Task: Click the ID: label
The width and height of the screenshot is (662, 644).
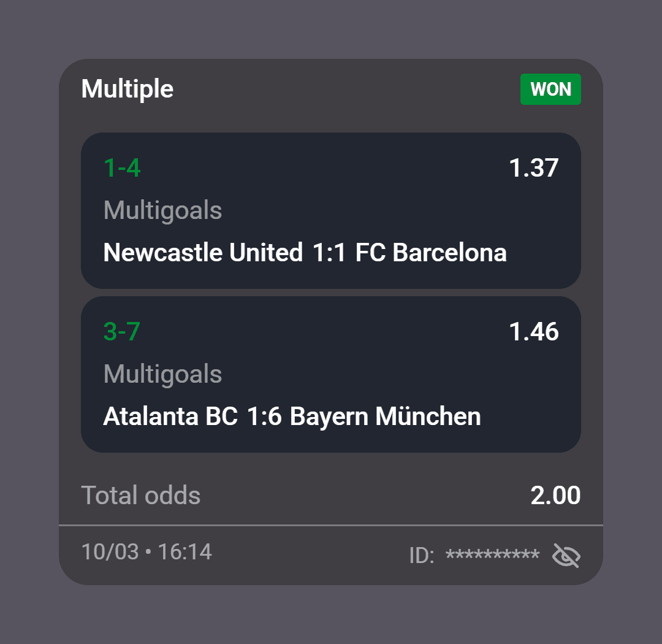Action: point(421,555)
